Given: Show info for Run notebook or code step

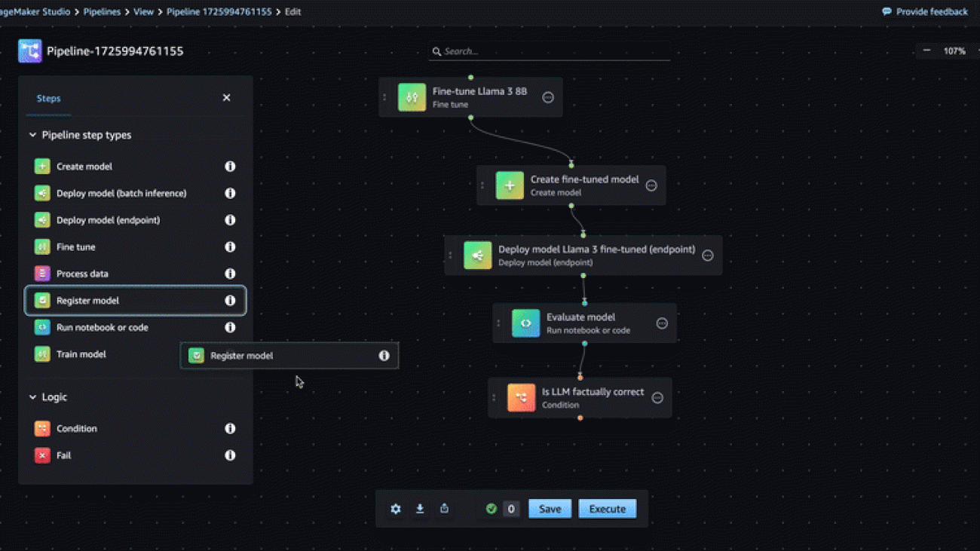Looking at the screenshot, I should [x=230, y=328].
